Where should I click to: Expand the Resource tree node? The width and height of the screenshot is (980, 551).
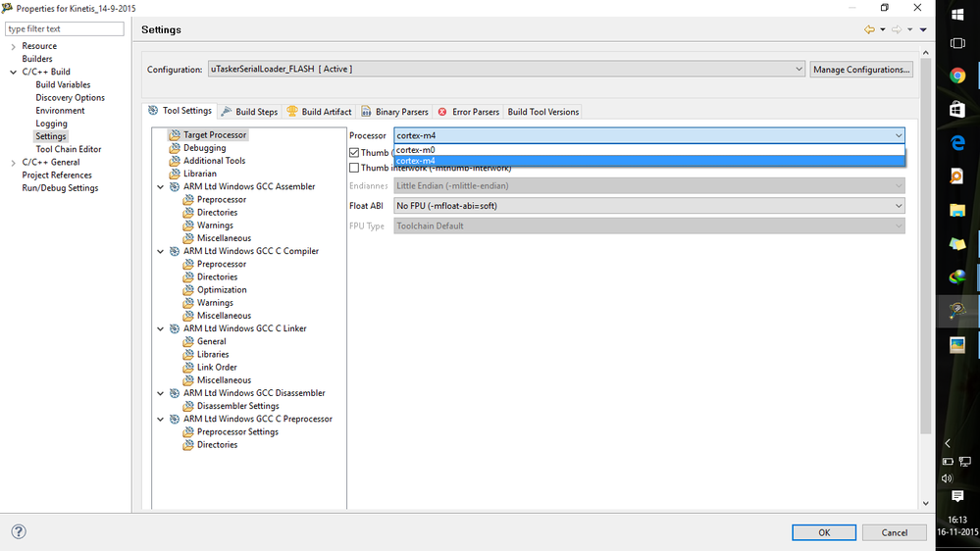tap(13, 46)
